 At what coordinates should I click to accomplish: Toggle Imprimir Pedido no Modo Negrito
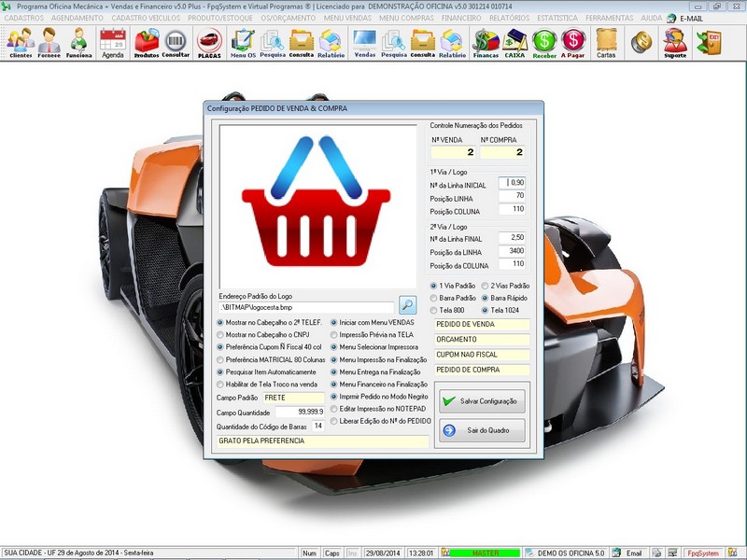(380, 396)
